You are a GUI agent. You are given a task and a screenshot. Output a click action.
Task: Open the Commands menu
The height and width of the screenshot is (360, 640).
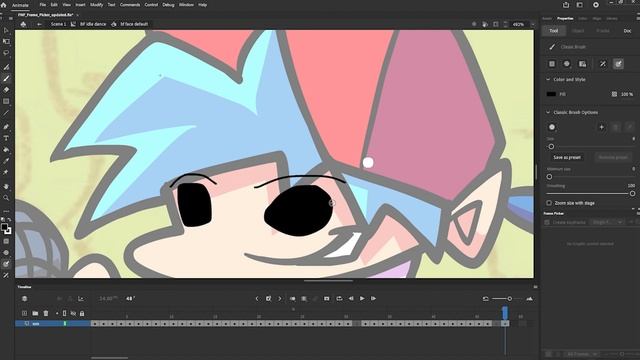(x=130, y=5)
